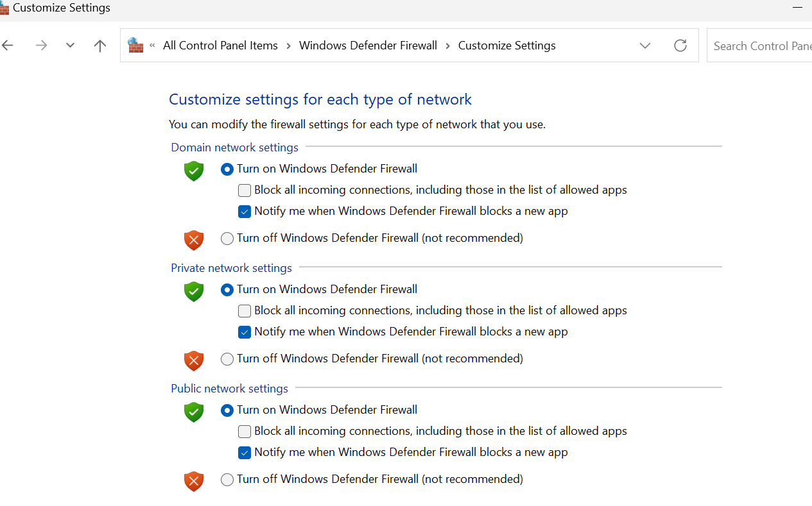This screenshot has width=812, height=506.
Task: Go back using the back arrow
Action: [x=8, y=46]
